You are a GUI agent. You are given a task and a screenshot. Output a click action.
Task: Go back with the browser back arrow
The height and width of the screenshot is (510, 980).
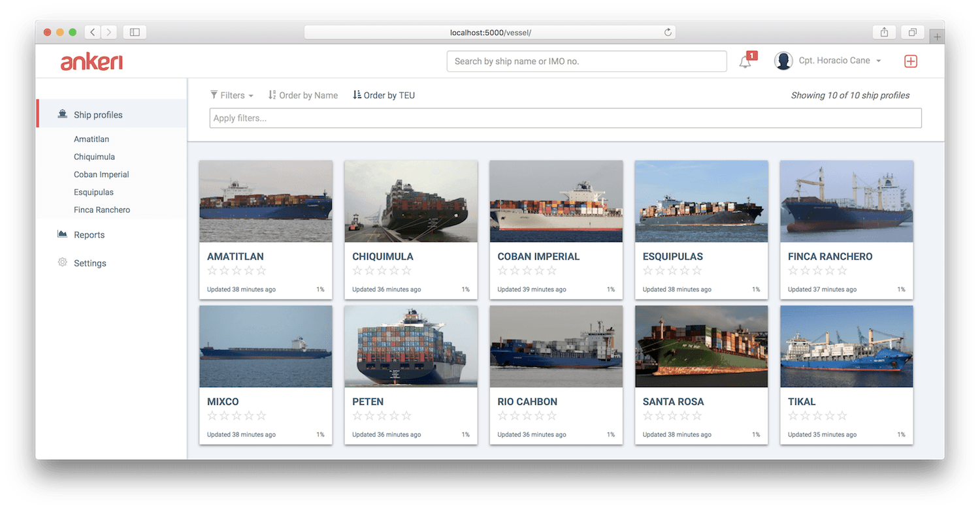click(93, 32)
